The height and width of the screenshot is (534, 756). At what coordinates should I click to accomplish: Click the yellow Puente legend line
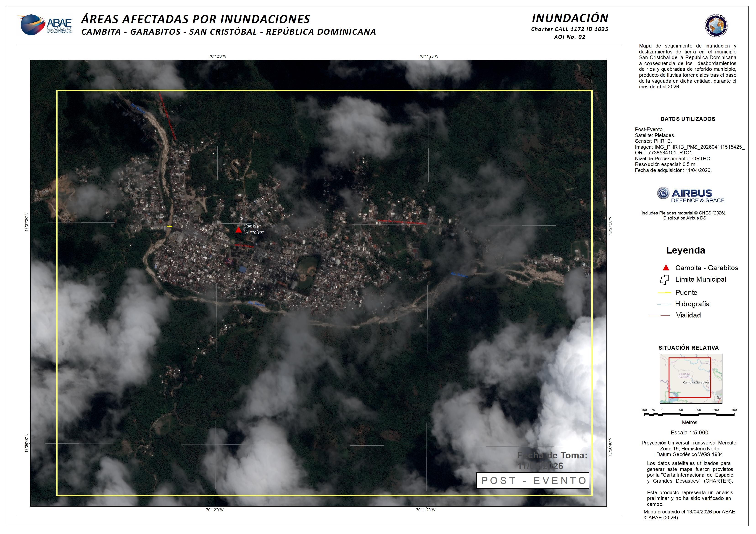[664, 293]
